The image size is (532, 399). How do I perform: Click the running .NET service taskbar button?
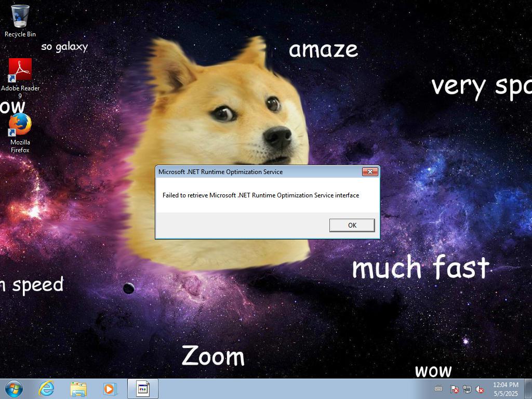[x=143, y=389]
